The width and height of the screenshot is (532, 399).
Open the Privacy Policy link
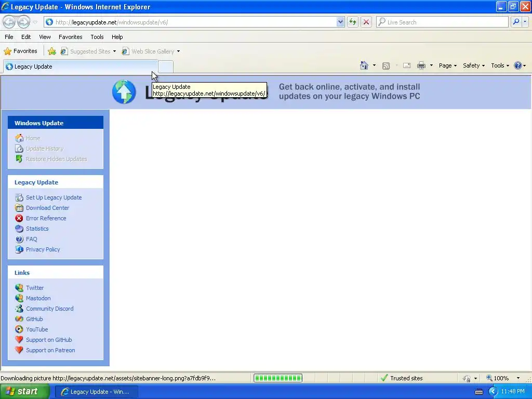point(43,249)
